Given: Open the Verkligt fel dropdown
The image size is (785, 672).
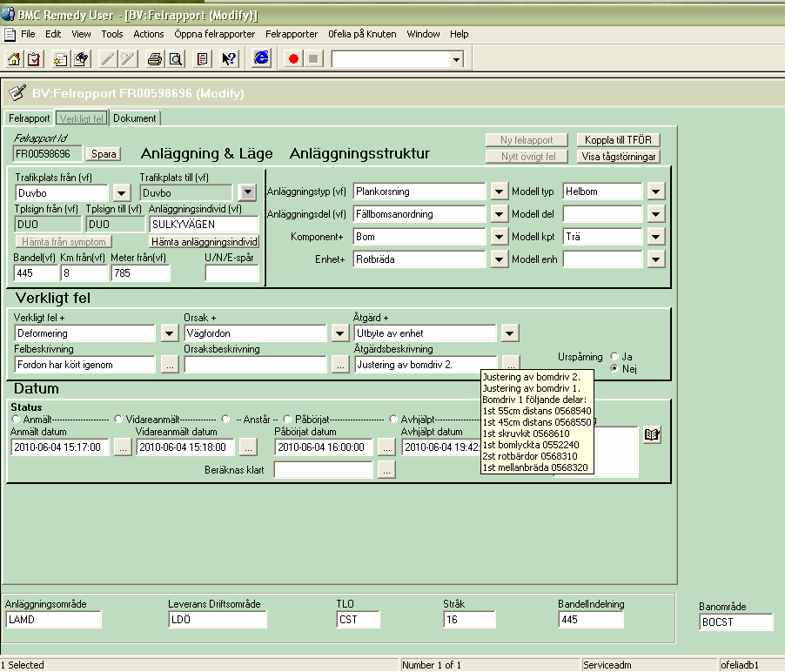Looking at the screenshot, I should (170, 333).
